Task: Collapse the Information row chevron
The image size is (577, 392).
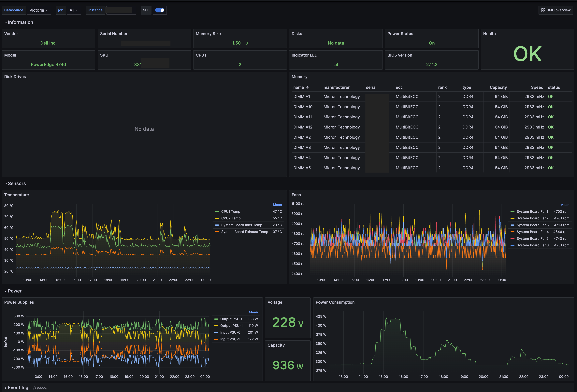Action: coord(6,23)
